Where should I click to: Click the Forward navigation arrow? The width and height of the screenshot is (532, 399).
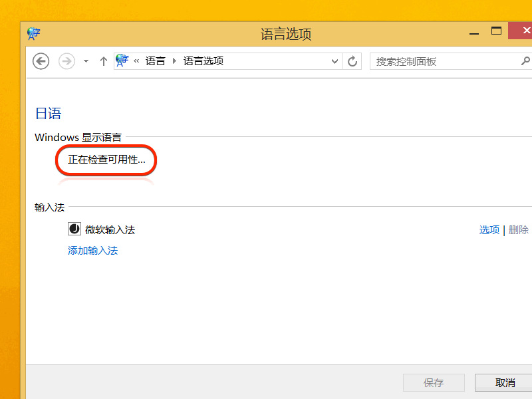point(66,61)
